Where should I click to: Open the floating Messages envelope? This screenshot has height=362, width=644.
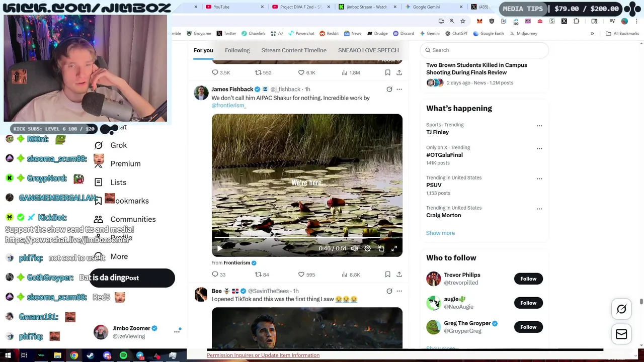click(621, 334)
